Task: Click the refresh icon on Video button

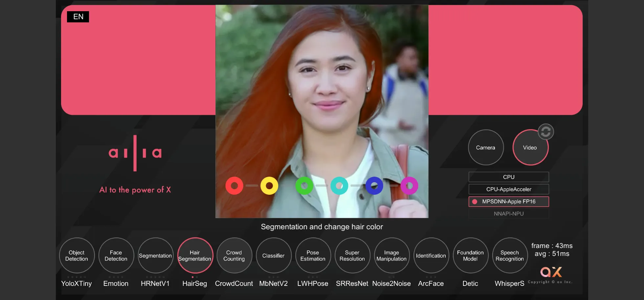Action: 546,132
